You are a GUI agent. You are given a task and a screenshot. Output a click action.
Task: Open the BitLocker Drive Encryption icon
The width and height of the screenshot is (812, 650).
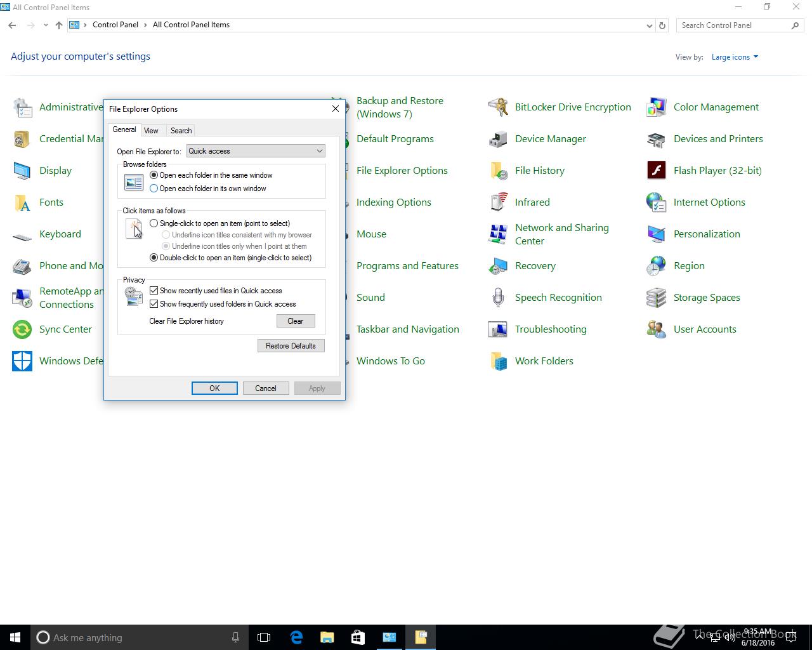click(x=498, y=107)
